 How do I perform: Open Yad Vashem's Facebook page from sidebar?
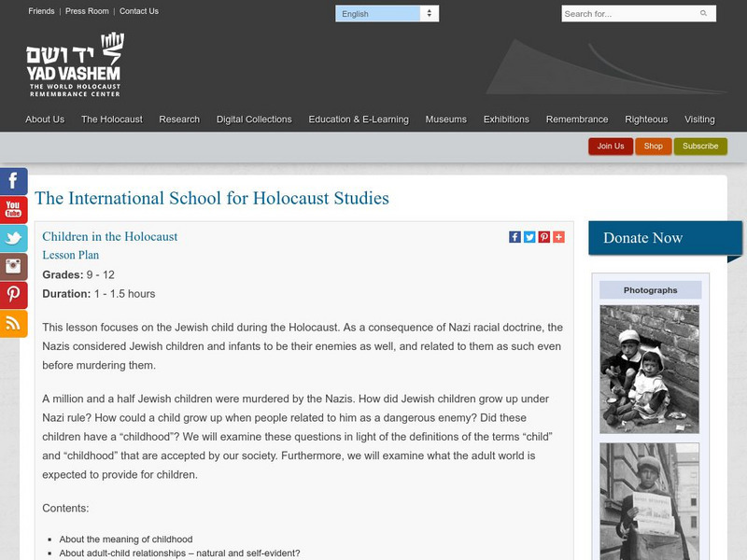click(x=12, y=180)
